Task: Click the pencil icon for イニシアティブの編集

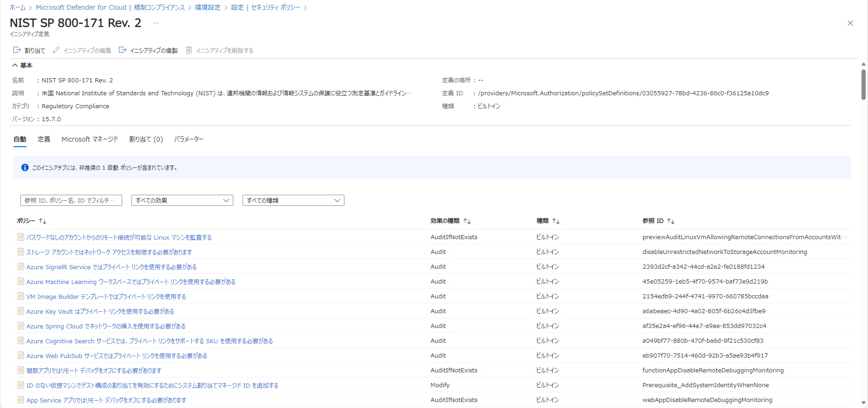Action: point(56,50)
